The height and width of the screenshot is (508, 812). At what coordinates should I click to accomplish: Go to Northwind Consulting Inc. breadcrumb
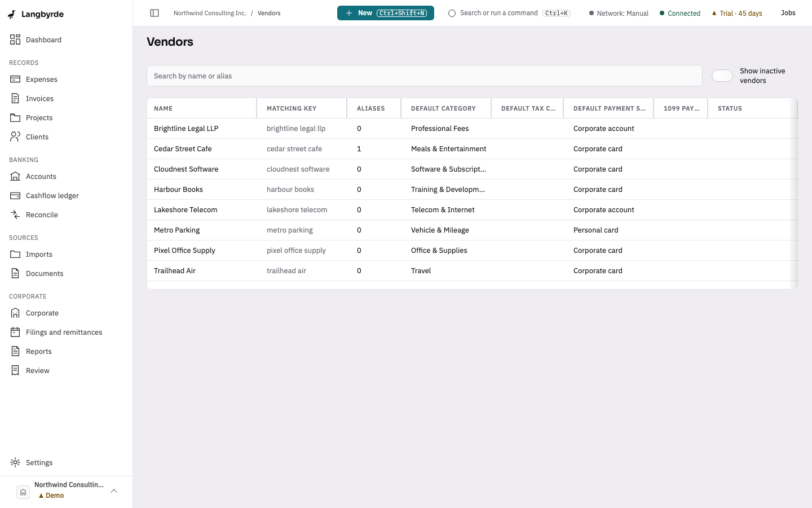(210, 13)
